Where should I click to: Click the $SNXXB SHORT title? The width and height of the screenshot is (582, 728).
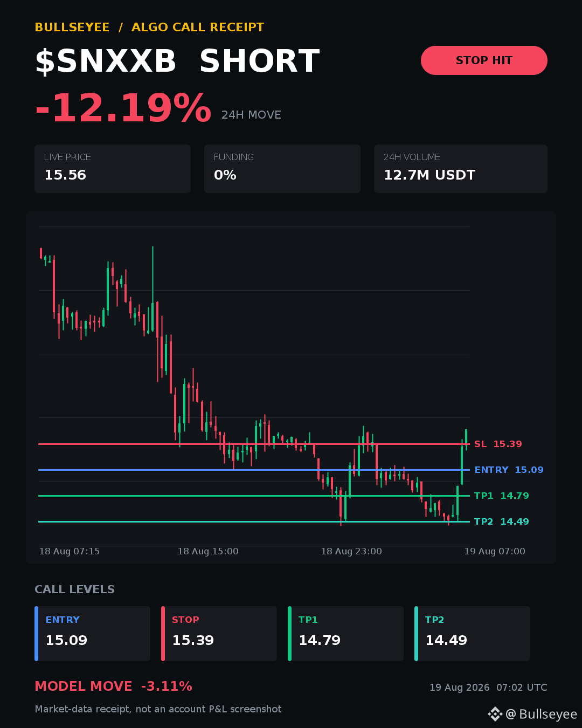tap(177, 61)
